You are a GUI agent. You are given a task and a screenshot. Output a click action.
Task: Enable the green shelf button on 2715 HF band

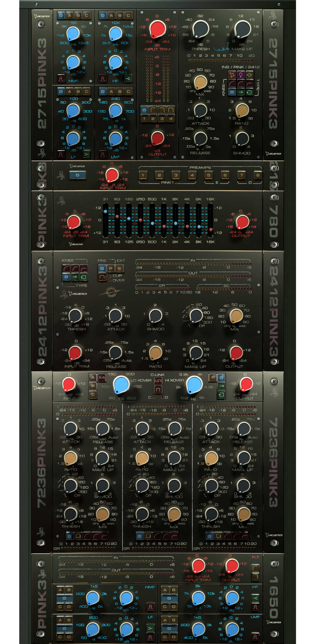[x=128, y=78]
